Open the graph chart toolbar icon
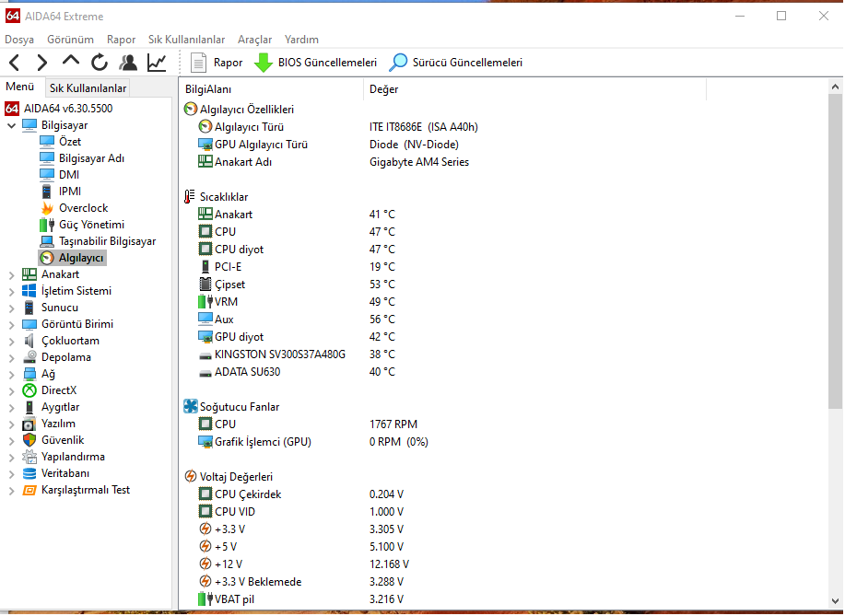This screenshot has width=845, height=616. pos(157,63)
